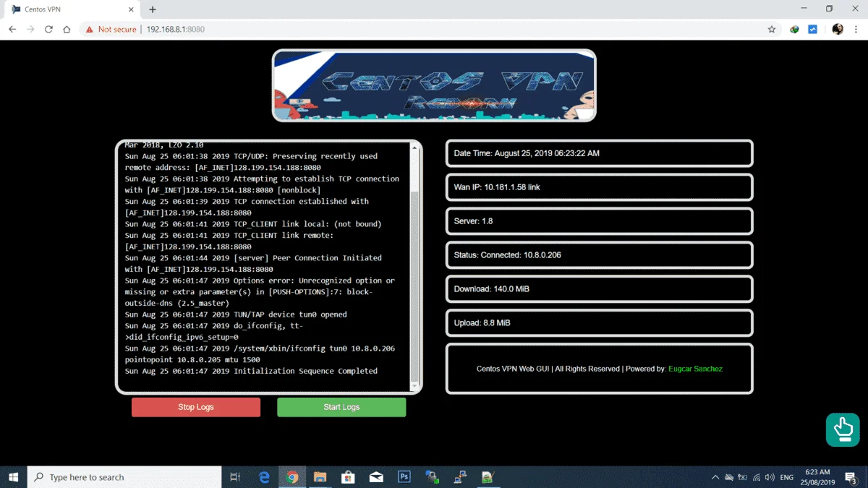This screenshot has width=868, height=488.
Task: Open the green cube browser extension
Action: coord(794,30)
